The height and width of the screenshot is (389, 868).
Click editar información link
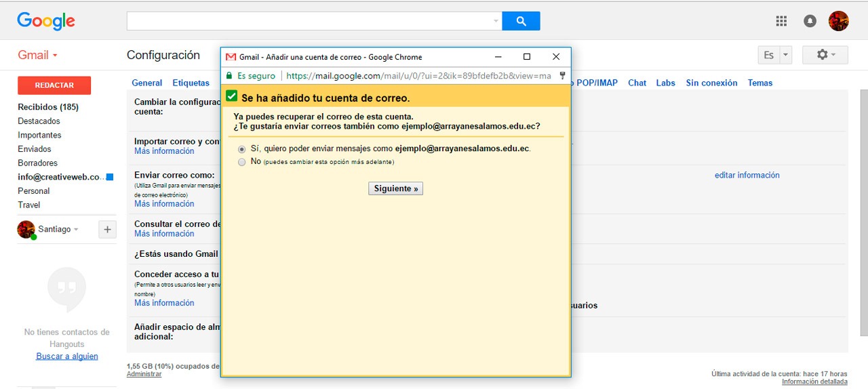pyautogui.click(x=747, y=175)
